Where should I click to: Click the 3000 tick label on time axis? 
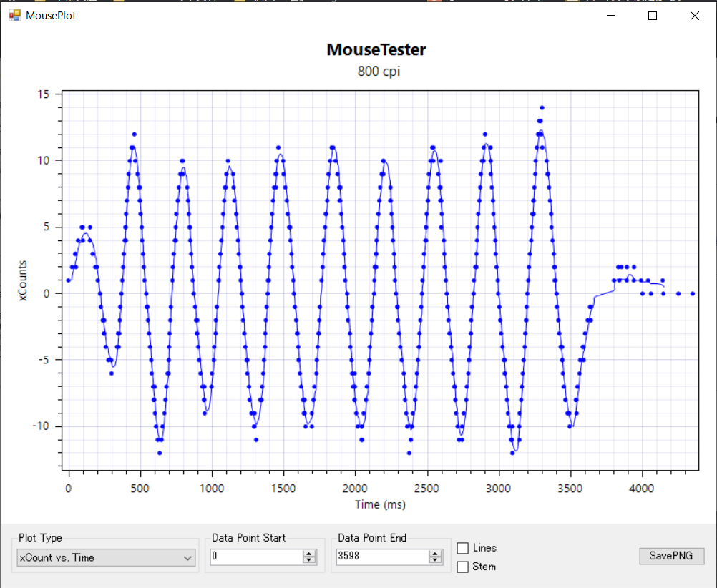pos(499,489)
